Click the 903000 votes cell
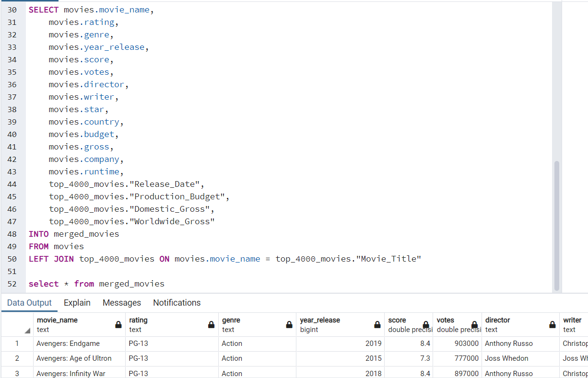This screenshot has height=378, width=588. click(x=458, y=344)
